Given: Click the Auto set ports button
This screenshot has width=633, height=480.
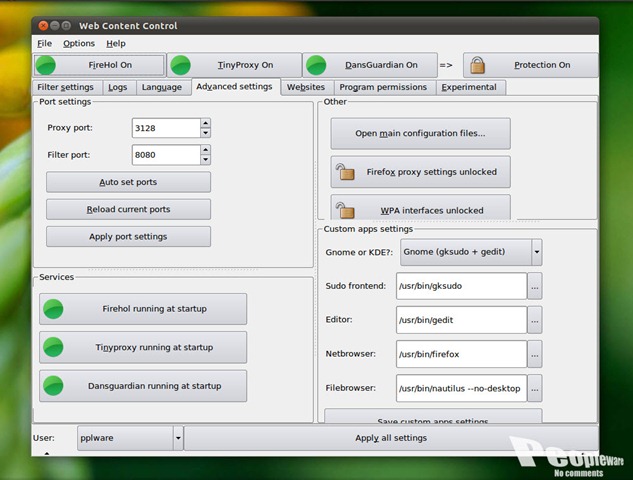Looking at the screenshot, I should coord(128,182).
